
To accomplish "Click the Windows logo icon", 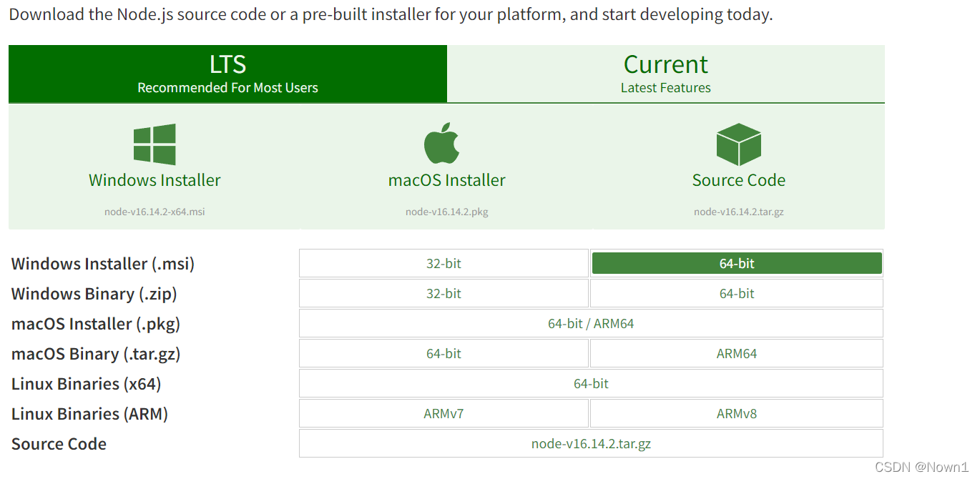I will tap(155, 144).
